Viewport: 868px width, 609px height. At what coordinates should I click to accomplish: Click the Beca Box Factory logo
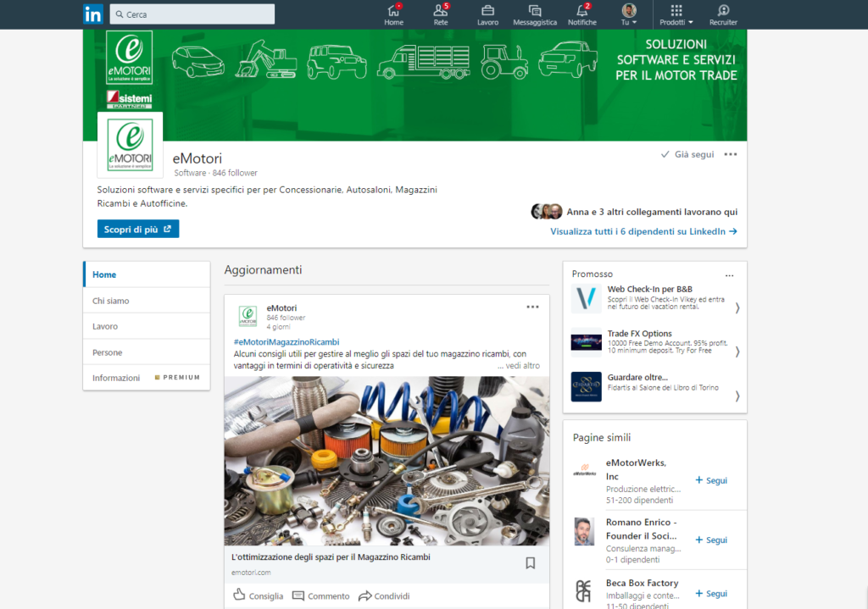point(584,591)
